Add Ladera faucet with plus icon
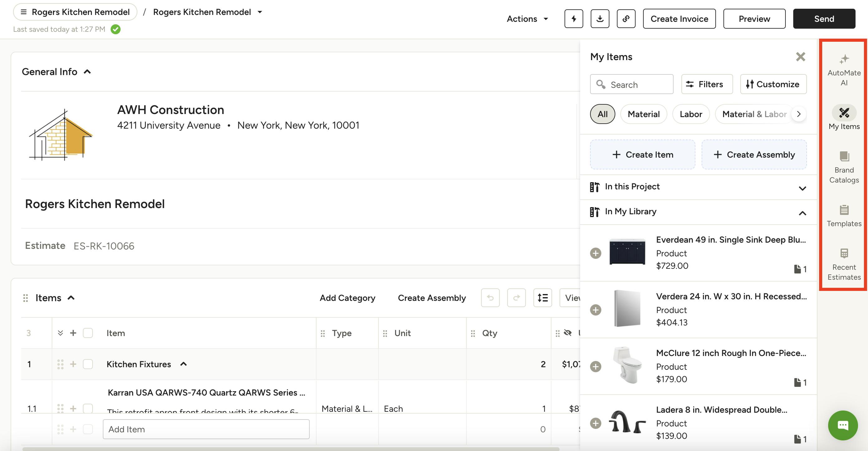 click(595, 423)
